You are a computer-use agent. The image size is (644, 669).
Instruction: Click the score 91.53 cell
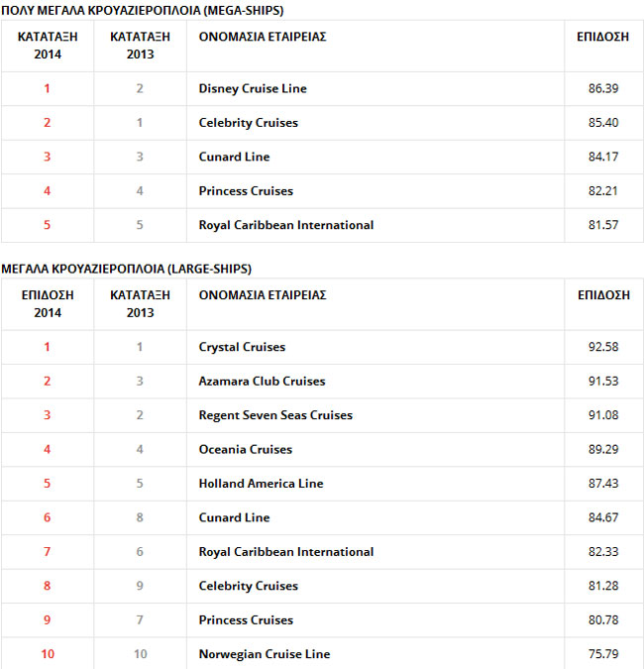[x=603, y=381]
